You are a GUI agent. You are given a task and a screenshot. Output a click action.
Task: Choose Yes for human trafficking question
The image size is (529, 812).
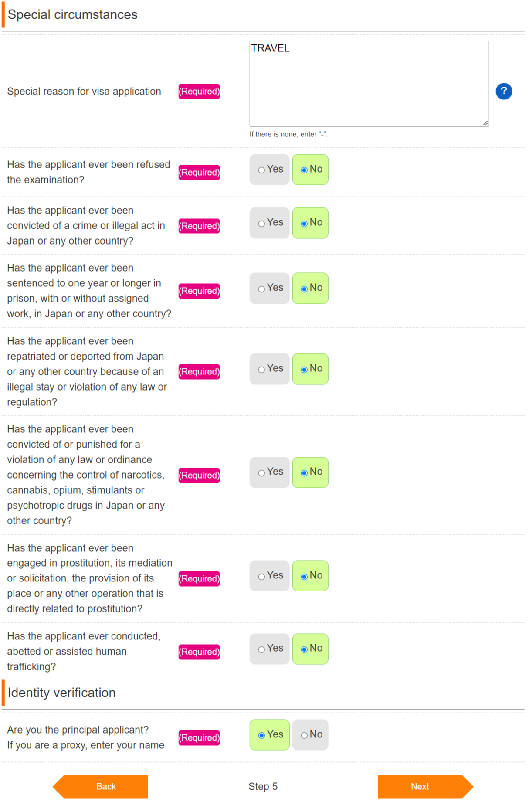tap(269, 649)
